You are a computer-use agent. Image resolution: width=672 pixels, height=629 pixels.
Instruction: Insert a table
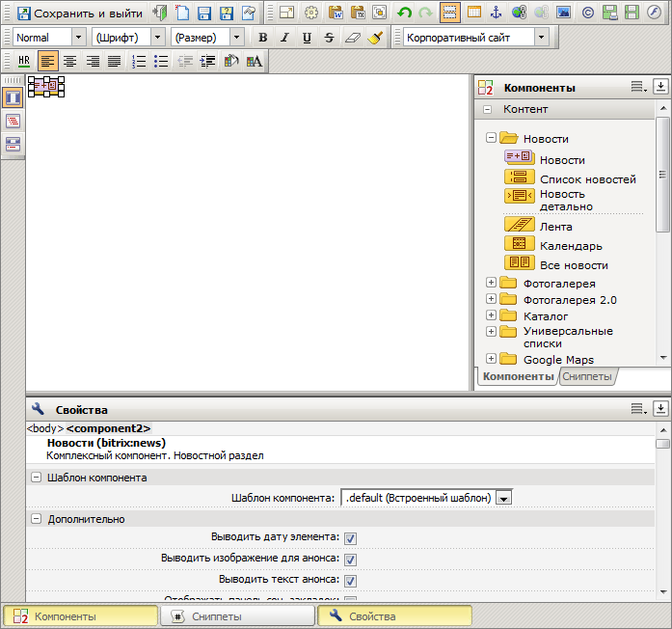tap(474, 13)
